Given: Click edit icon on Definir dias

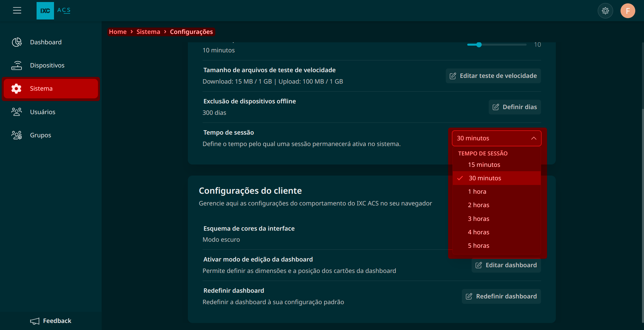Looking at the screenshot, I should [496, 107].
